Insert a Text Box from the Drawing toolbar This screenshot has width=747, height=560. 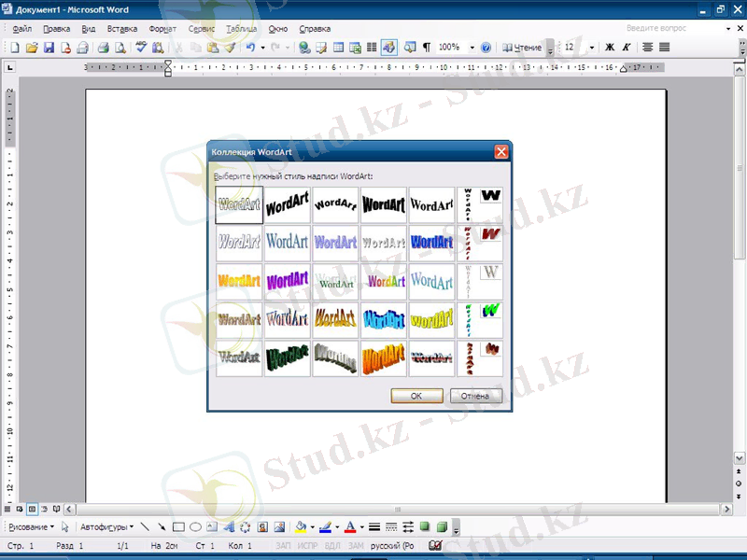(213, 525)
